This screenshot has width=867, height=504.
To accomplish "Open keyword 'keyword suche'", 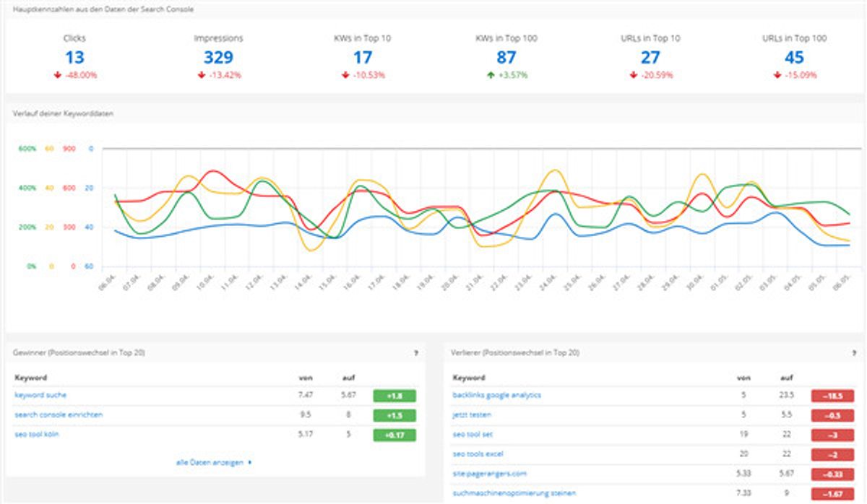I will pos(40,395).
